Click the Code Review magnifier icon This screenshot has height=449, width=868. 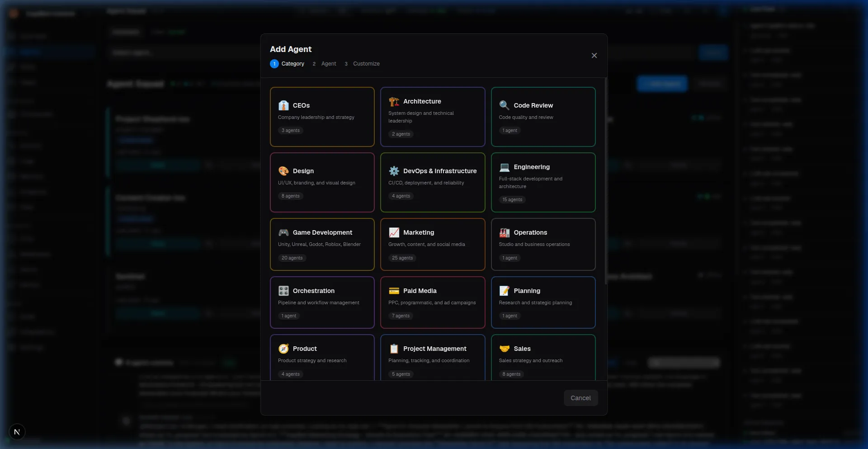504,105
